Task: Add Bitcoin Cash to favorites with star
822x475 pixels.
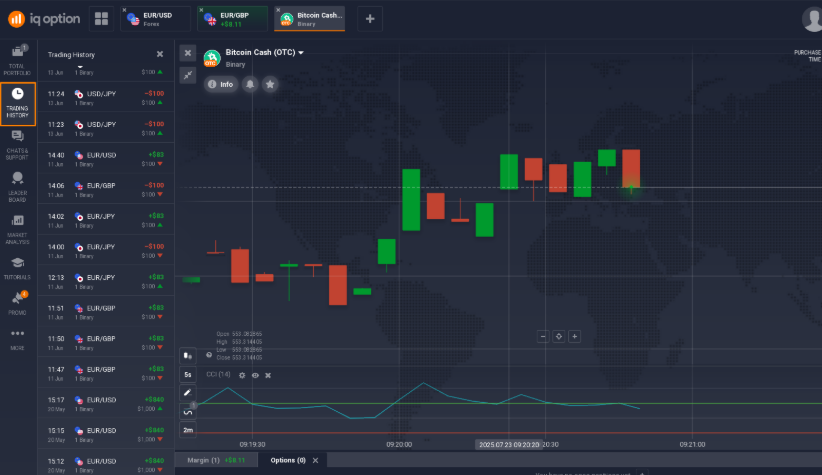Action: (270, 85)
